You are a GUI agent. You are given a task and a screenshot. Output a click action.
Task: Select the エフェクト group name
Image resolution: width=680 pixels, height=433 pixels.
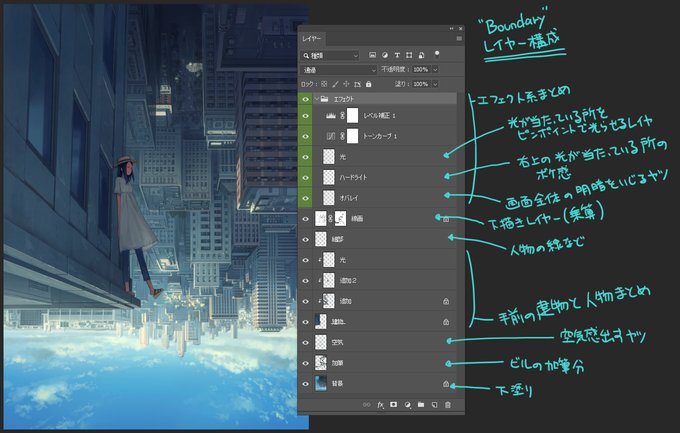pyautogui.click(x=343, y=99)
